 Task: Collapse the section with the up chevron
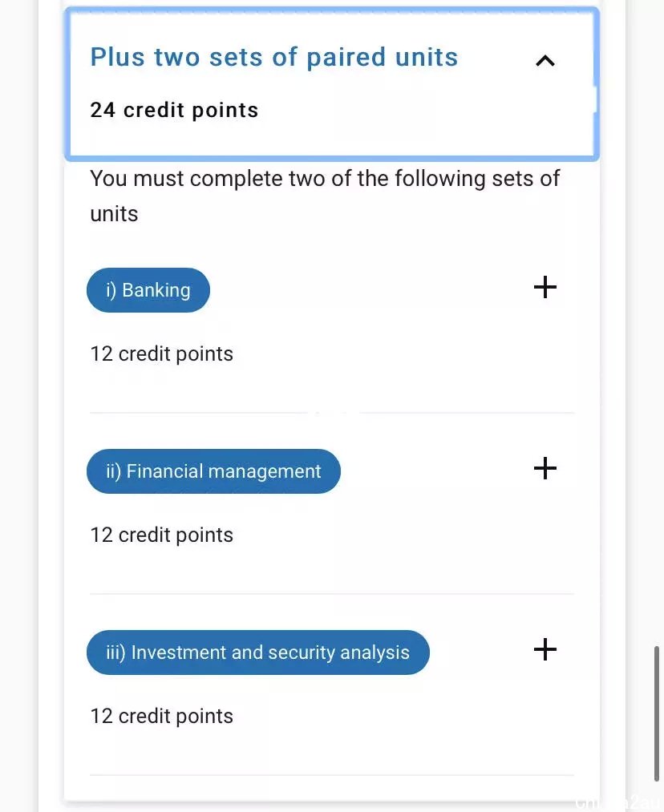coord(545,61)
